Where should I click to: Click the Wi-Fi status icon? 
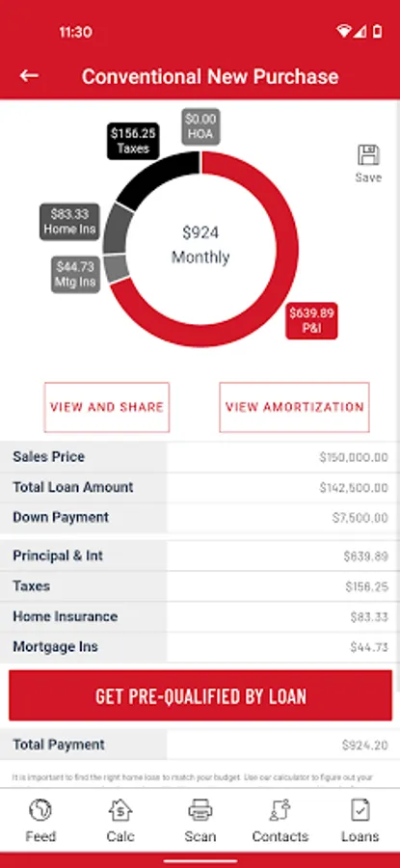[343, 32]
